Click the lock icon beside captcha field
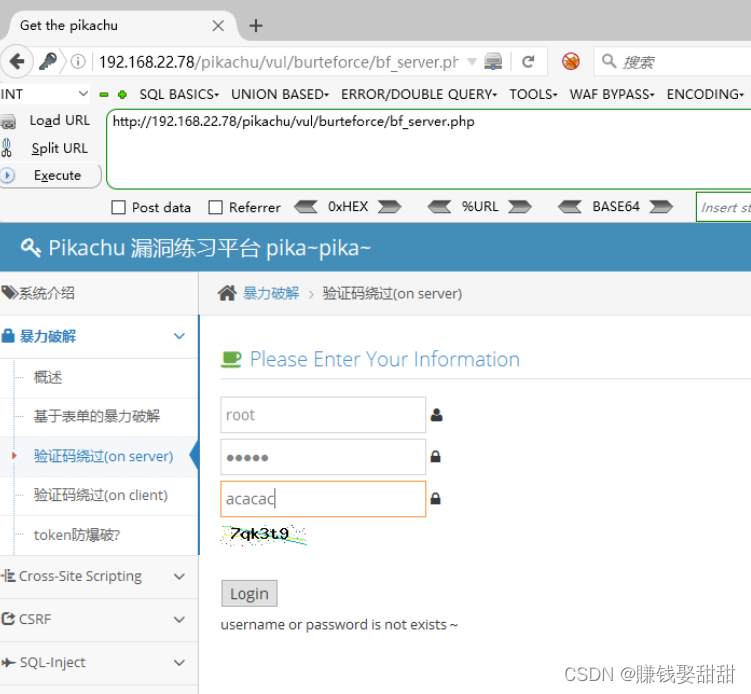This screenshot has width=751, height=694. [435, 499]
